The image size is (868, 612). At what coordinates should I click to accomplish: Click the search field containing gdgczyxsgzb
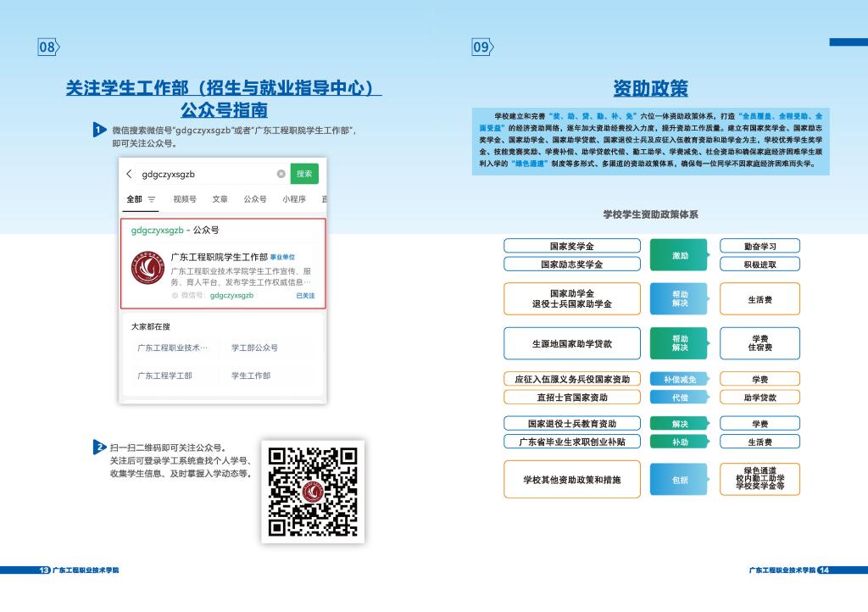[203, 174]
